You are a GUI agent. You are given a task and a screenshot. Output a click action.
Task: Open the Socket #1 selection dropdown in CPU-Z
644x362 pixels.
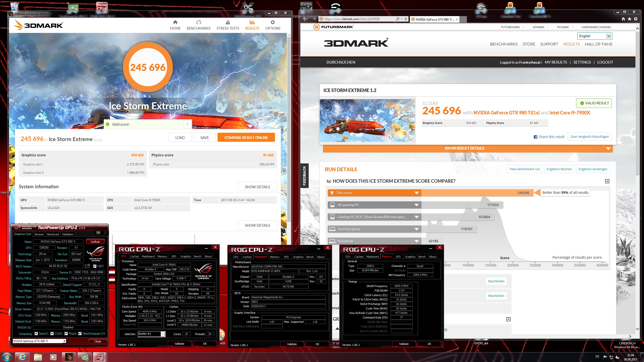coord(163,334)
